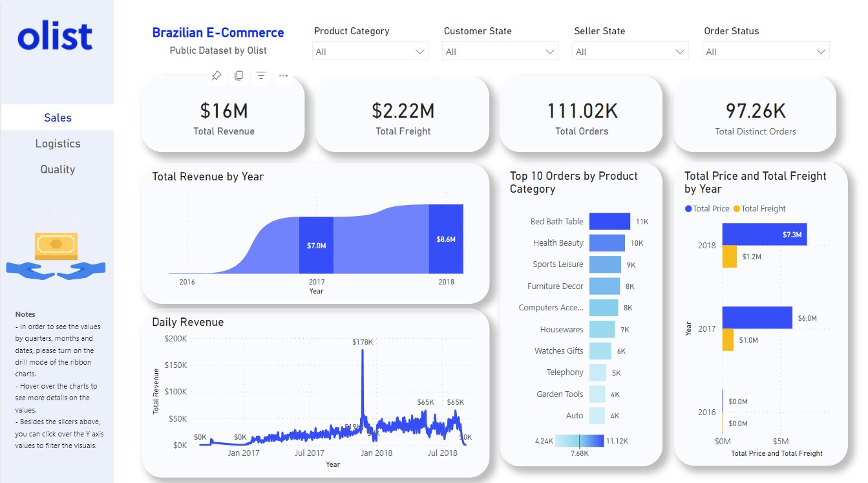Switch to the Logistics page
Image resolution: width=868 pixels, height=483 pixels.
[x=58, y=144]
